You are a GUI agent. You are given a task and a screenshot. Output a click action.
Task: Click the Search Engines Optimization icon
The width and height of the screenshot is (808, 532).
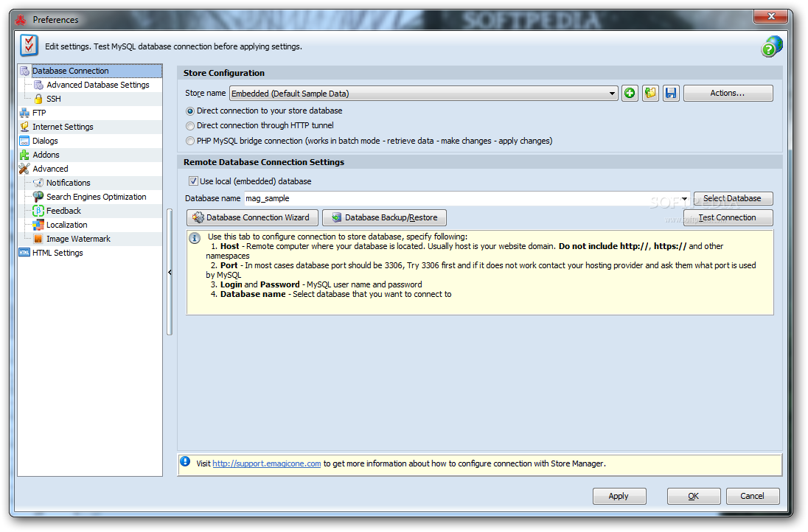point(38,197)
